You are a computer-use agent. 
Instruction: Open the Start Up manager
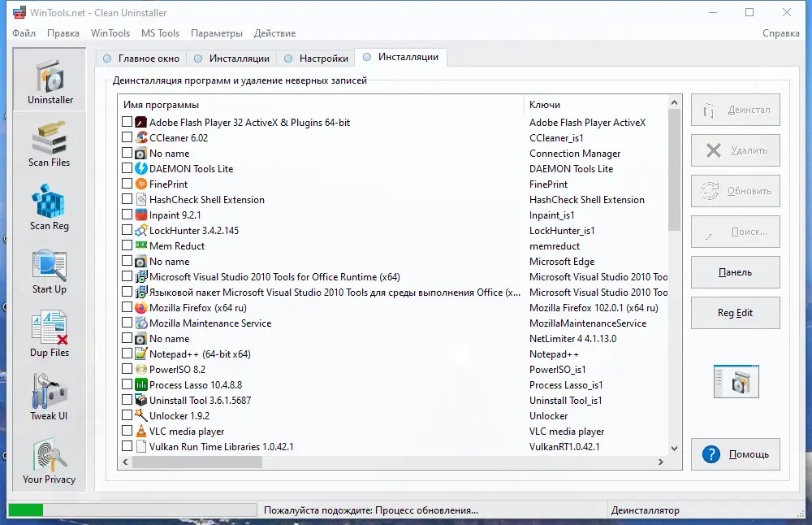pyautogui.click(x=50, y=271)
